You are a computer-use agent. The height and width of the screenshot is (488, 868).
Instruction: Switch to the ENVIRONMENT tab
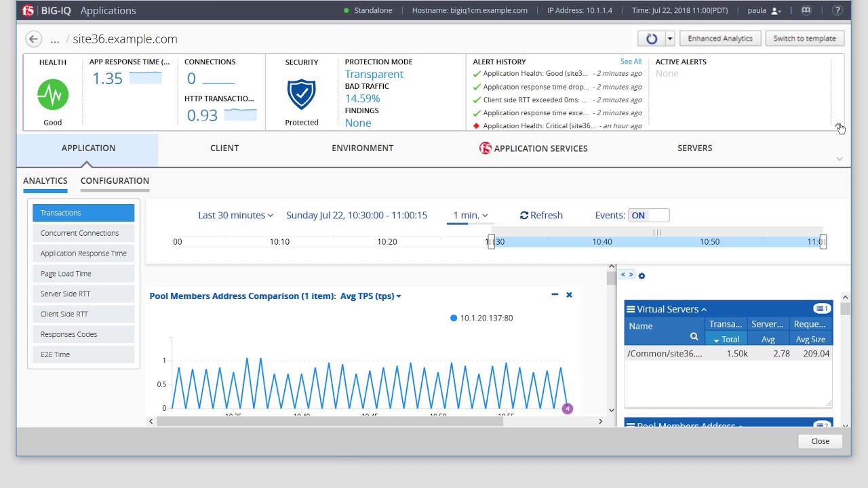tap(362, 148)
